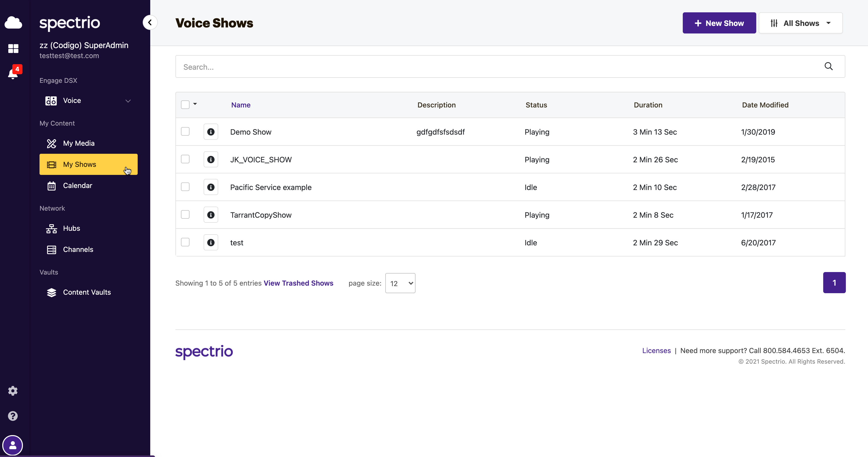This screenshot has width=868, height=457.
Task: Check the Pacific Service example checkbox
Action: click(185, 186)
